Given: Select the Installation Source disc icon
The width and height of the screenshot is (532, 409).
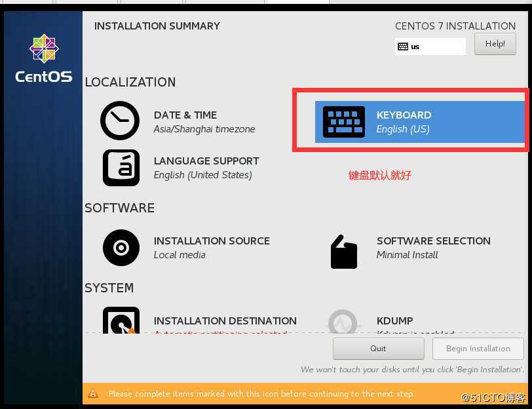Looking at the screenshot, I should click(121, 248).
